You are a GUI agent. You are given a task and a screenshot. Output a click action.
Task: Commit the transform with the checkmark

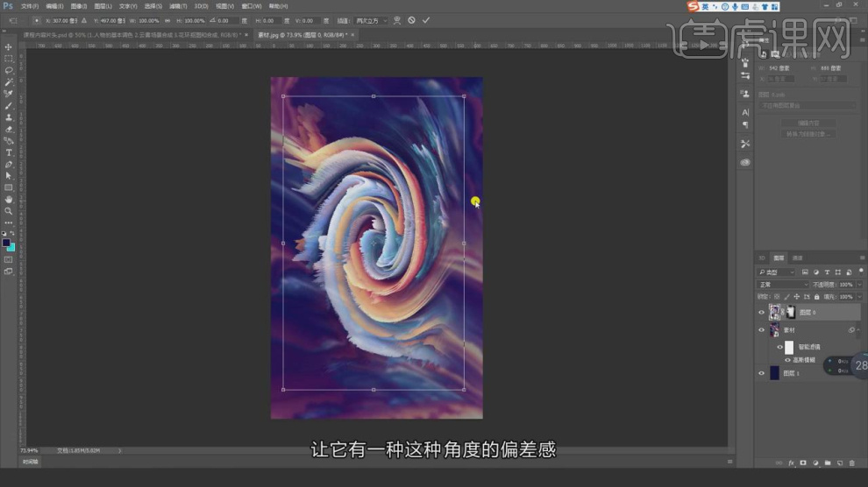pyautogui.click(x=426, y=20)
